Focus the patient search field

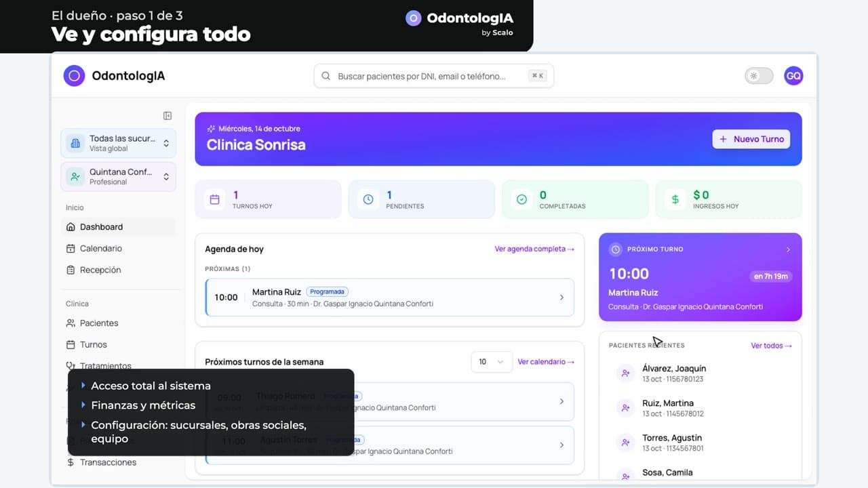[x=434, y=76]
